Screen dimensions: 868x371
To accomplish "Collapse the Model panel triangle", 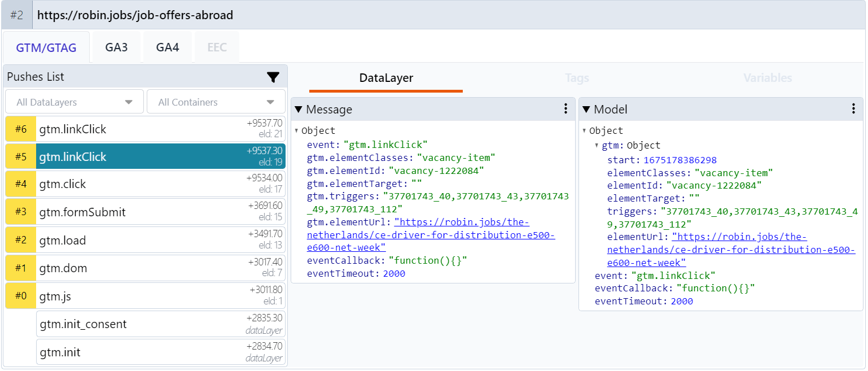I will [x=586, y=110].
